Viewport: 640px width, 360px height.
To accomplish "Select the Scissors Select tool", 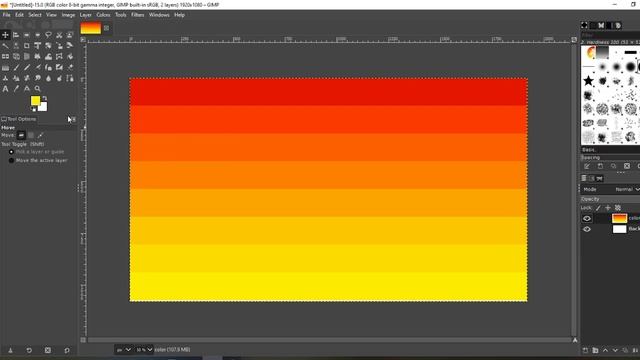I will click(59, 35).
